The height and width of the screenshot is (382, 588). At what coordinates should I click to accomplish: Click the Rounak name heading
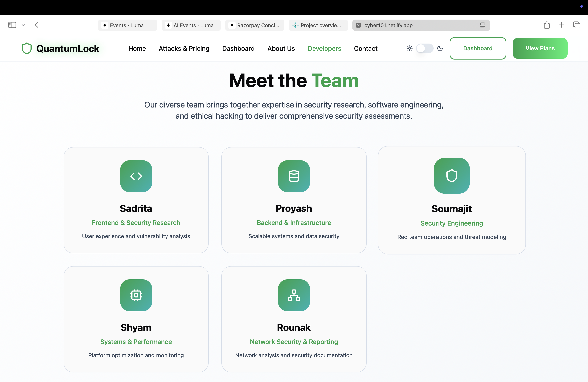[x=294, y=327]
